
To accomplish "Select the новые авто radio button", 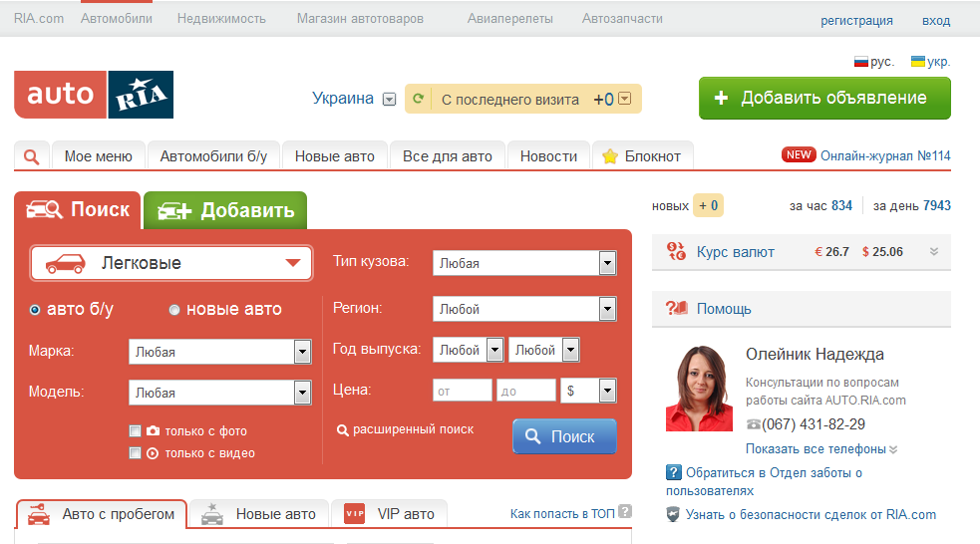I will pyautogui.click(x=174, y=310).
